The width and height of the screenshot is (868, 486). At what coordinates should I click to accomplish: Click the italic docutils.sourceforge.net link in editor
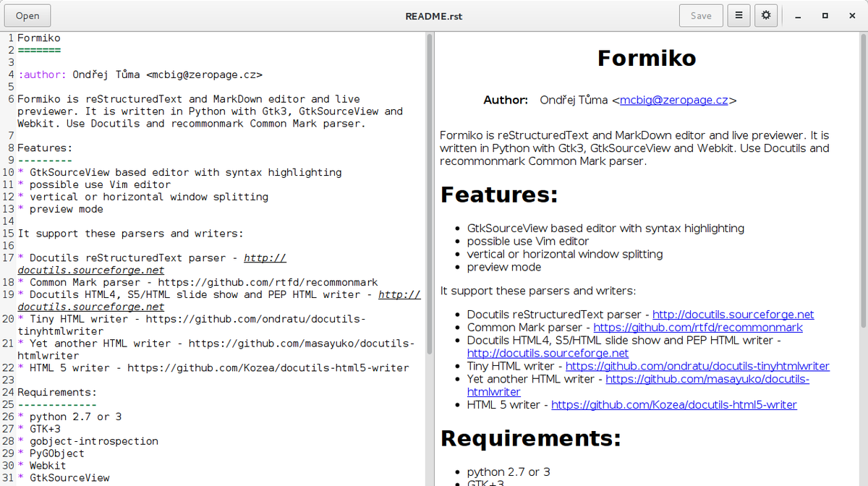[x=90, y=270]
